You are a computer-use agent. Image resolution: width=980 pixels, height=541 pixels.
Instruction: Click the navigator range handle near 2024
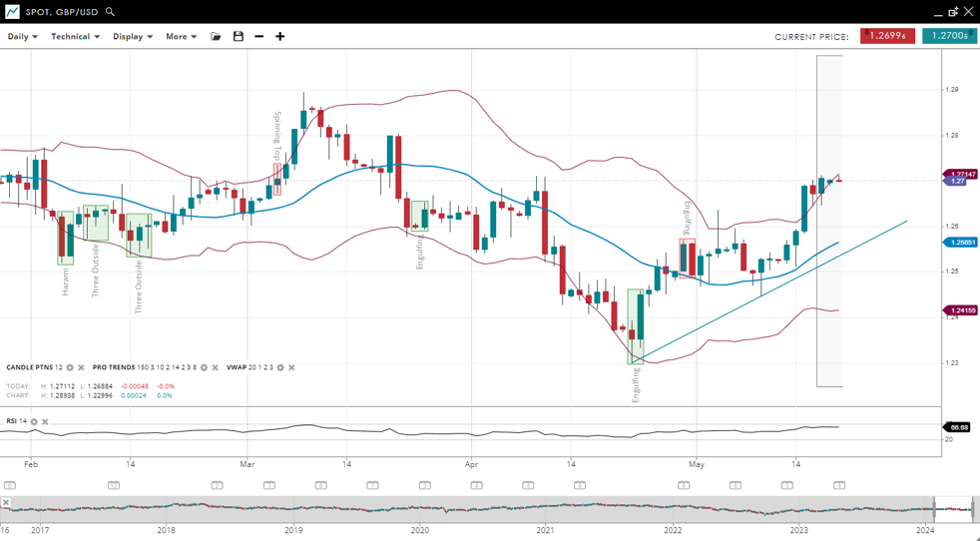coord(935,509)
